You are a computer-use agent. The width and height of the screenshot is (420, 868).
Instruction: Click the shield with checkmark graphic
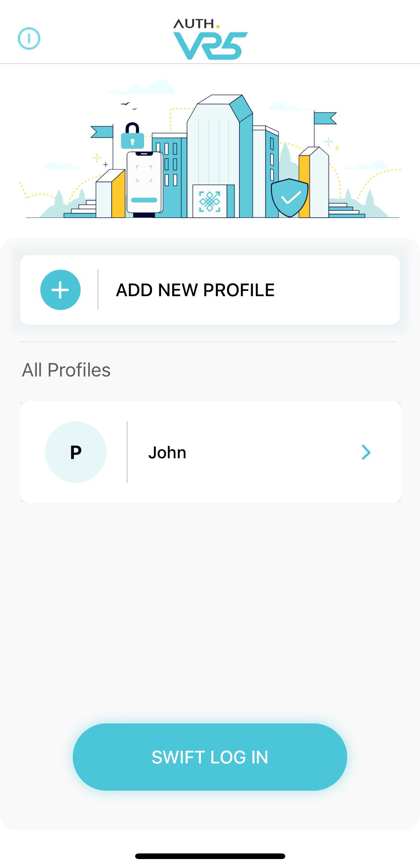tap(290, 198)
